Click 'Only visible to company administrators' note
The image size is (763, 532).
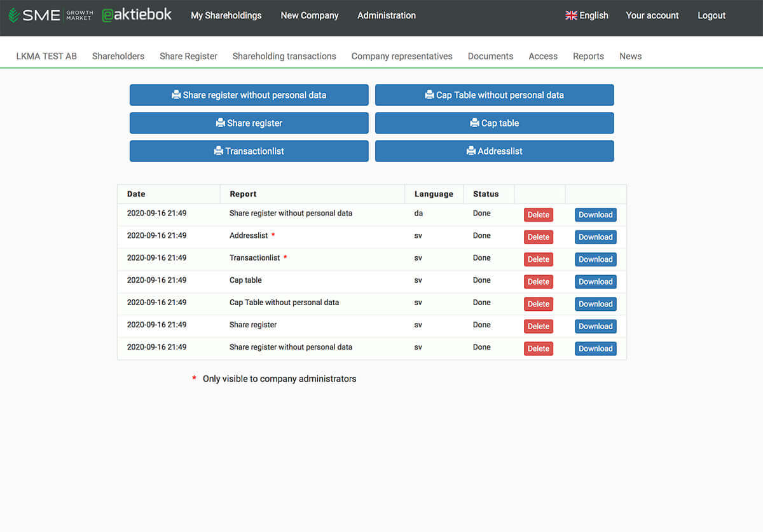pos(279,379)
